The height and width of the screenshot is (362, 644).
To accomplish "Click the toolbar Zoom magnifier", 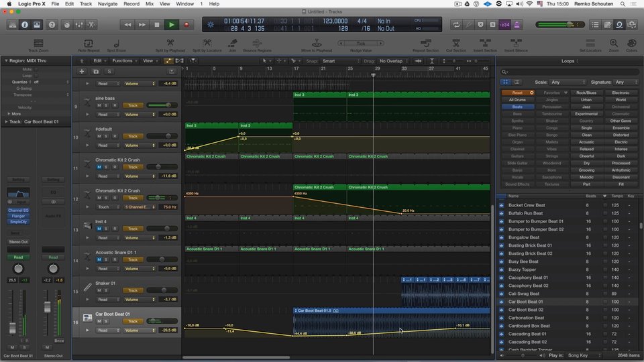I will point(614,45).
